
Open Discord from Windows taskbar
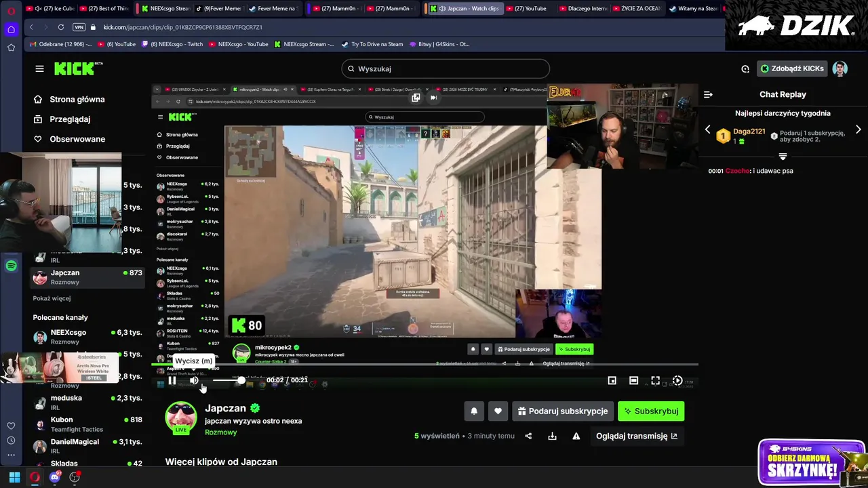pos(55,477)
